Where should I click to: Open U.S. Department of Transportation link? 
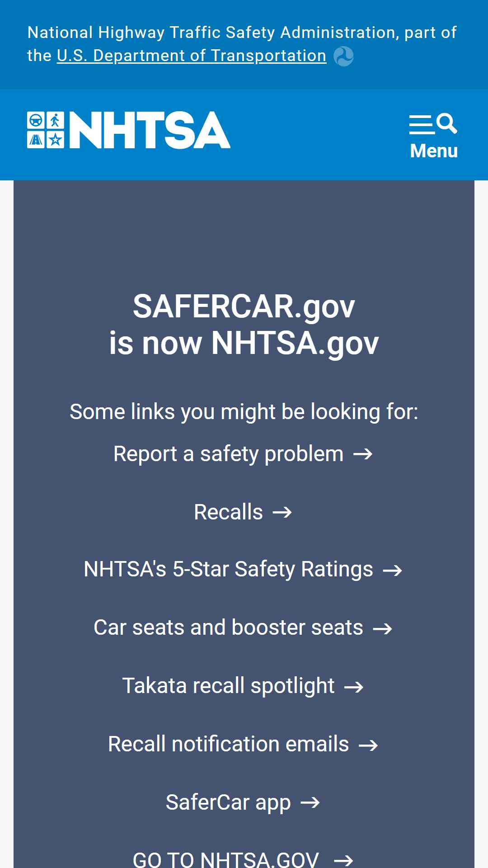click(x=192, y=56)
